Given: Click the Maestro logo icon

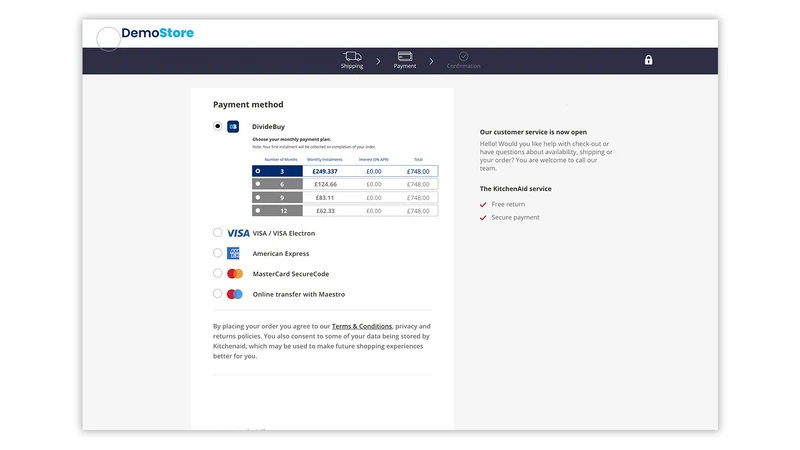Looking at the screenshot, I should coord(235,294).
